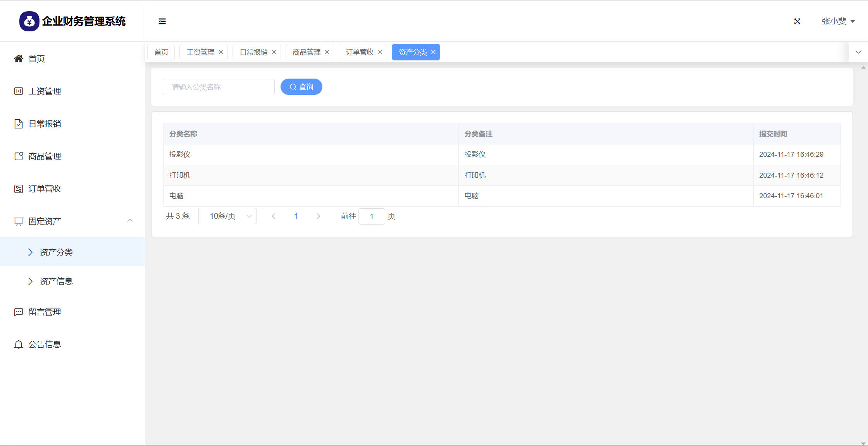Image resolution: width=868 pixels, height=446 pixels.
Task: Collapse the 固定资产 submenu
Action: click(130, 221)
